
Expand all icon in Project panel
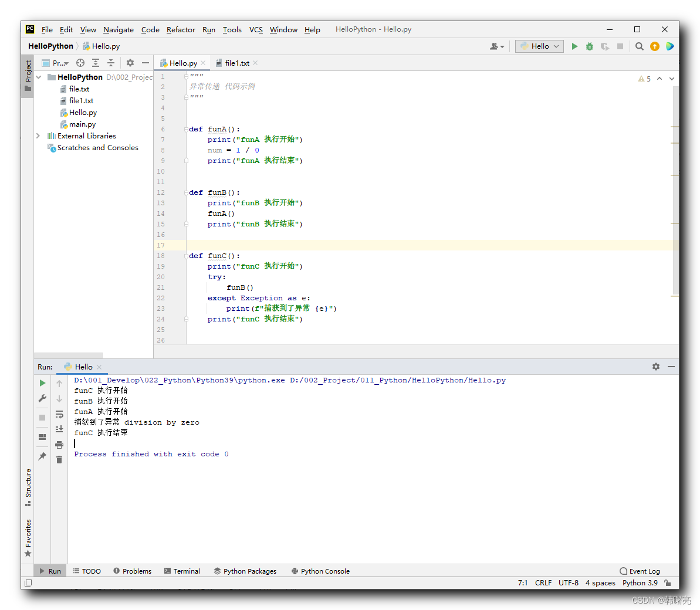pos(96,63)
